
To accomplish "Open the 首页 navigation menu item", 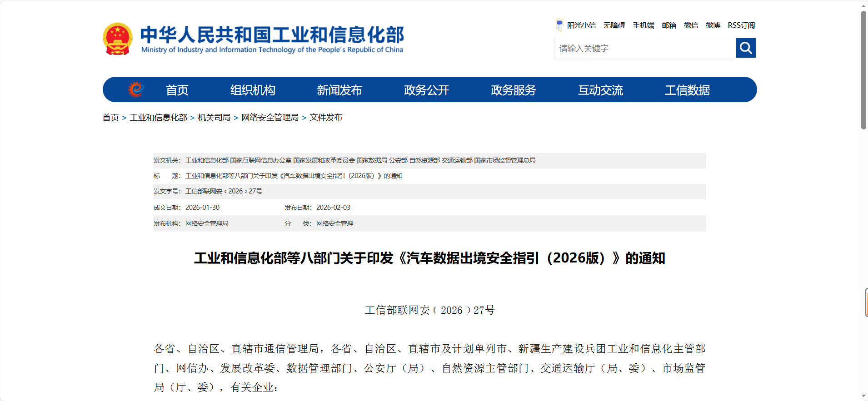I will pyautogui.click(x=177, y=90).
